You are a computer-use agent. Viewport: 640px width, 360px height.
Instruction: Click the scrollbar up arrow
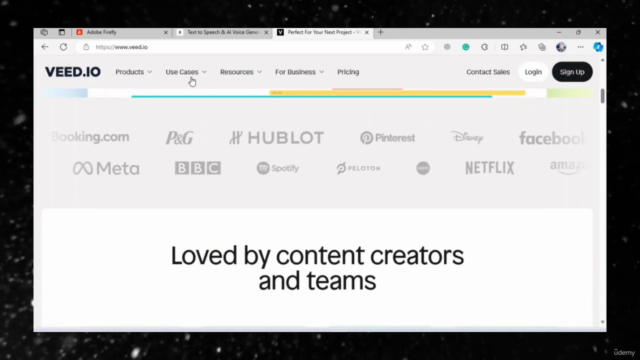602,60
